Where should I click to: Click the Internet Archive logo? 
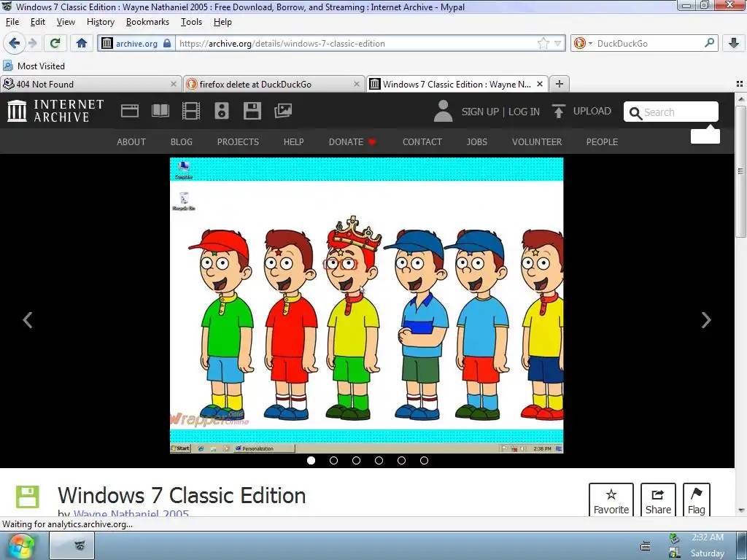[x=55, y=111]
